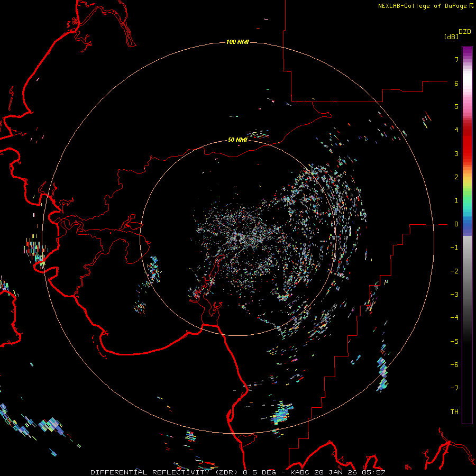Click the 50 NMI range ring label
476x476 pixels.
coord(237,140)
